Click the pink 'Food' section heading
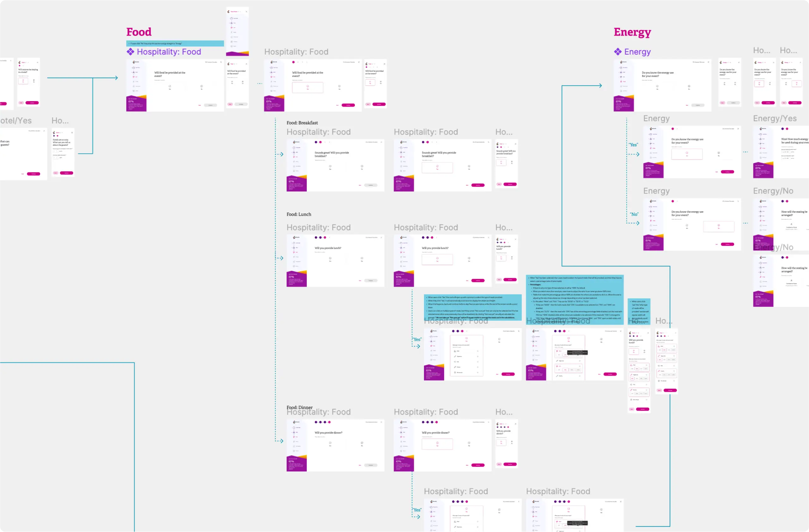The image size is (809, 532). click(139, 32)
